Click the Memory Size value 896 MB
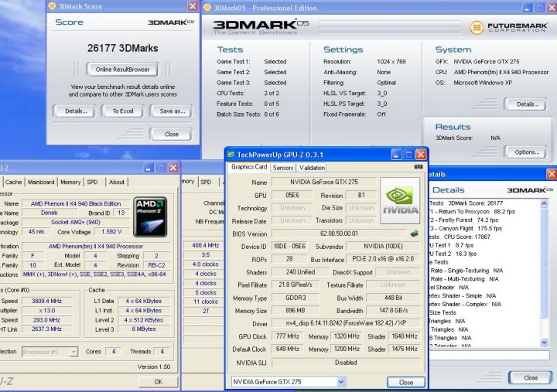This screenshot has width=557, height=392. 296,310
